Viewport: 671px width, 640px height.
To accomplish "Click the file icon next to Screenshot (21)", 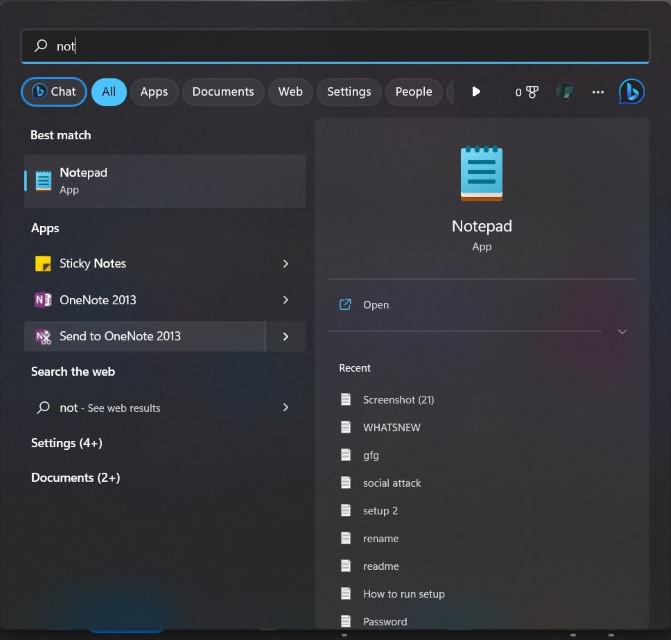I will (345, 399).
